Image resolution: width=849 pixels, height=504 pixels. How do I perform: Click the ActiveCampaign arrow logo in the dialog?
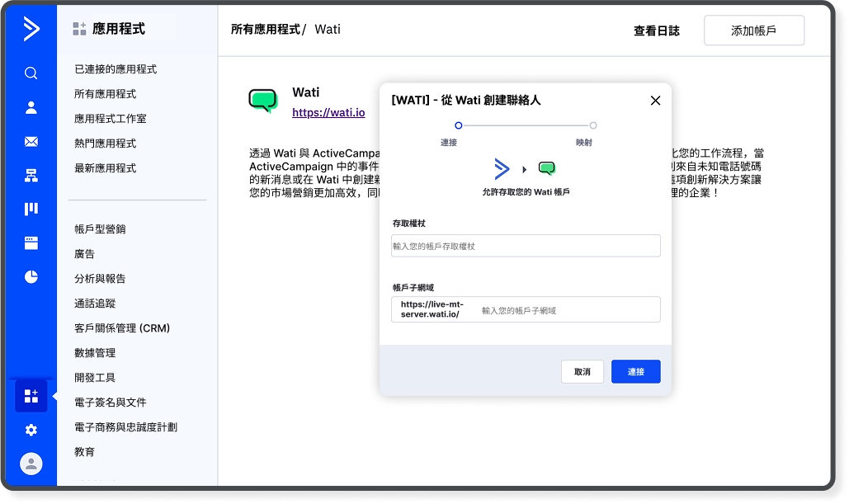point(502,169)
